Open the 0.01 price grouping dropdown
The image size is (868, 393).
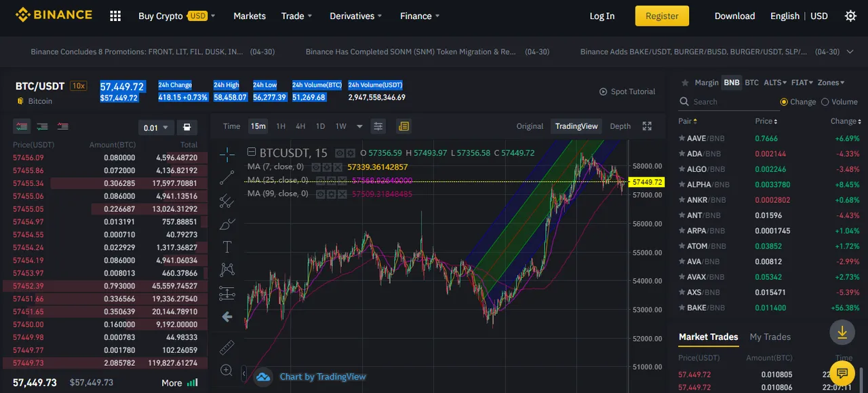pyautogui.click(x=155, y=128)
